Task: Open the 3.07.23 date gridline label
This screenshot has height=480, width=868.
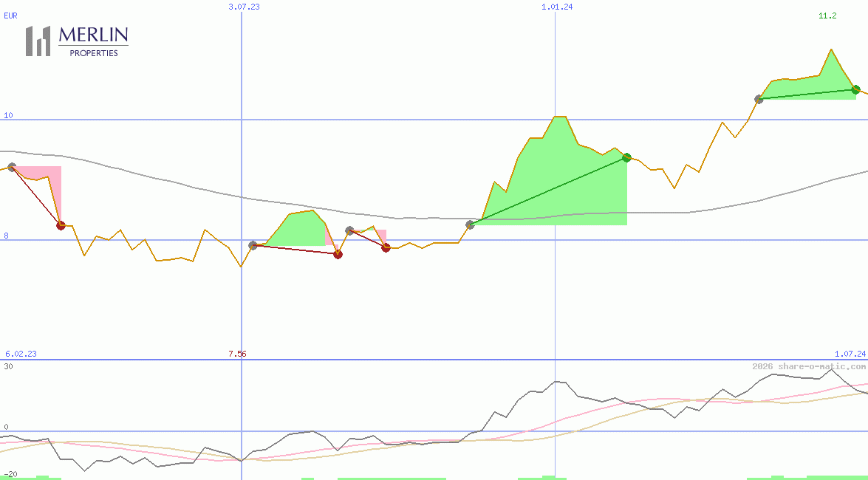Action: click(x=242, y=7)
